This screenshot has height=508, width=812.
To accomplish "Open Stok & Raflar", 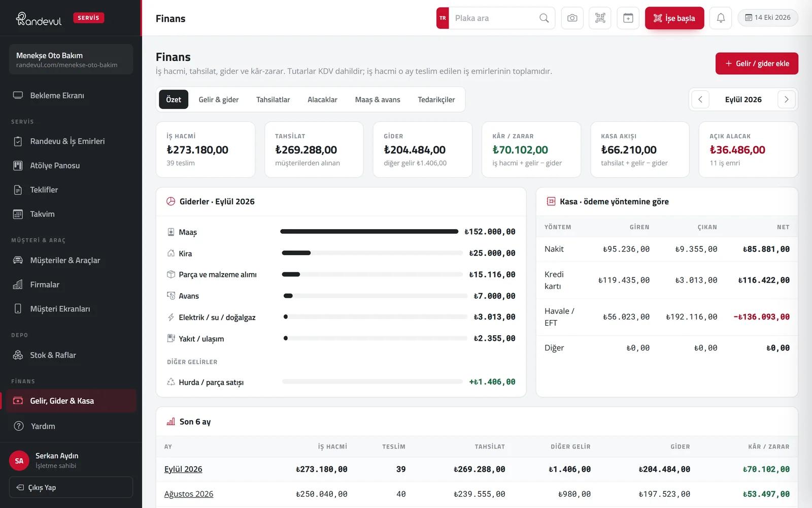I will [x=71, y=355].
